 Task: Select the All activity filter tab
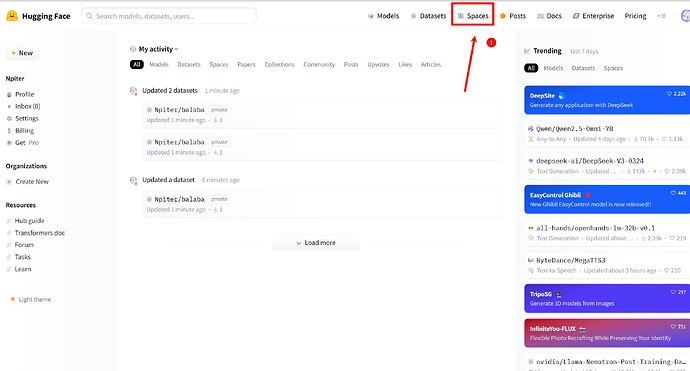tap(137, 64)
